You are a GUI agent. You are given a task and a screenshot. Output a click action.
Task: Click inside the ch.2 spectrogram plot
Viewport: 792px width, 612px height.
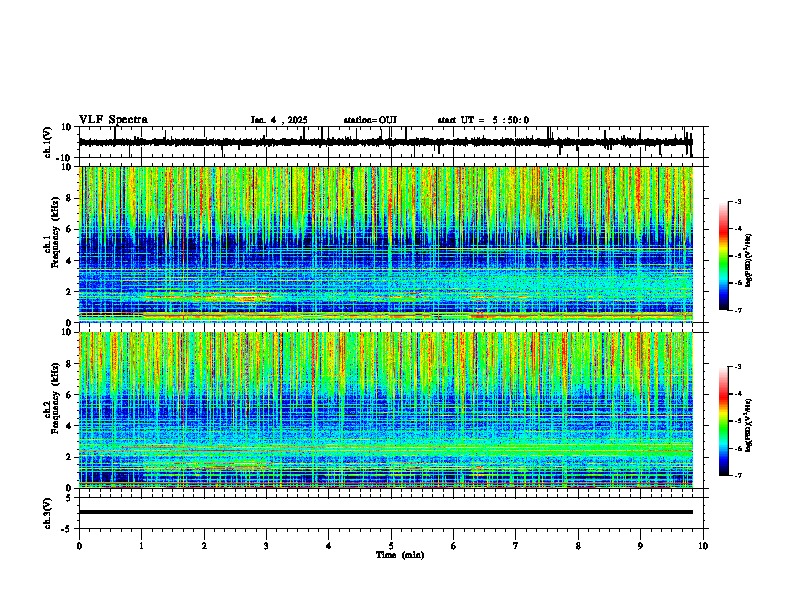pos(386,410)
